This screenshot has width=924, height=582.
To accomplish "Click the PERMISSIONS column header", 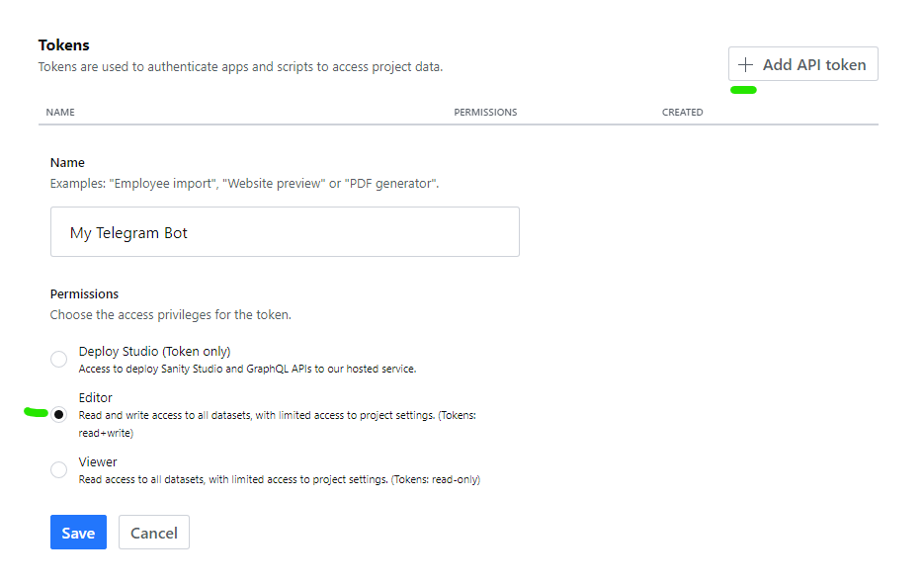I will pyautogui.click(x=485, y=112).
